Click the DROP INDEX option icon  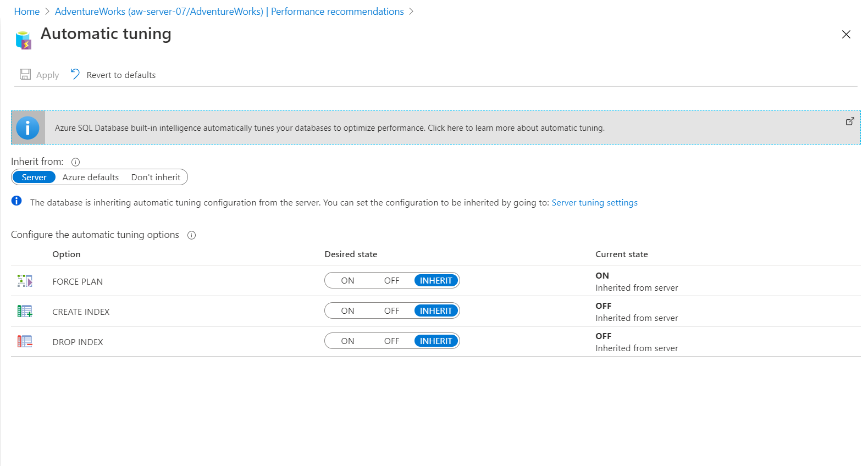tap(25, 341)
